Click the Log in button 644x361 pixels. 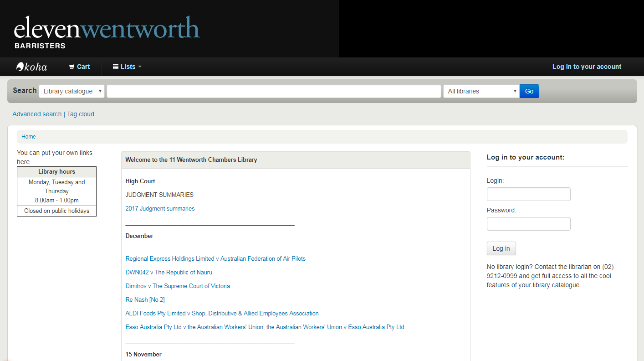pos(501,248)
